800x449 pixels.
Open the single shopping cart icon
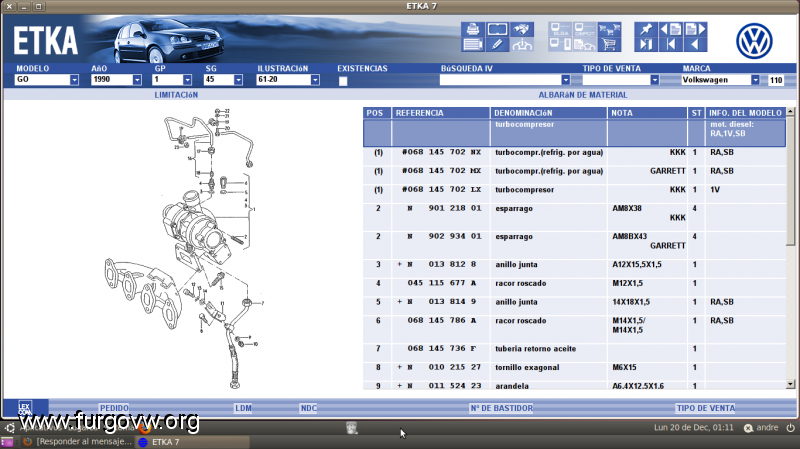[609, 44]
